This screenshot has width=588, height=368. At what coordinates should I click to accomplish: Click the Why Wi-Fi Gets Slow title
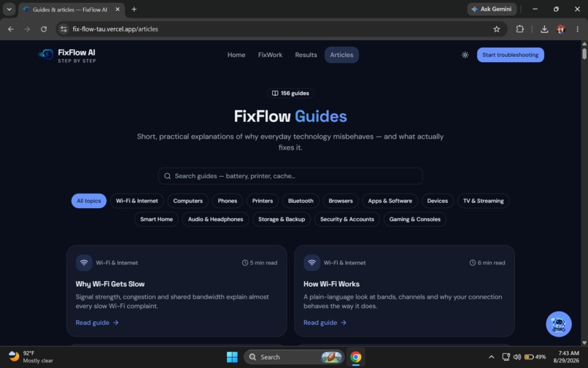click(x=110, y=284)
